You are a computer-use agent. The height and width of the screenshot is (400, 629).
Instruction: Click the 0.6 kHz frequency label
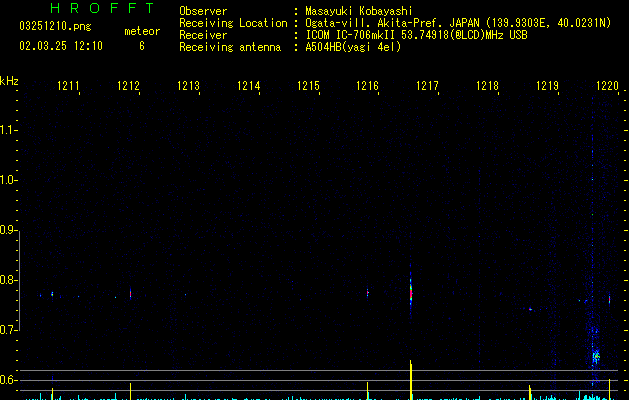(x=8, y=380)
